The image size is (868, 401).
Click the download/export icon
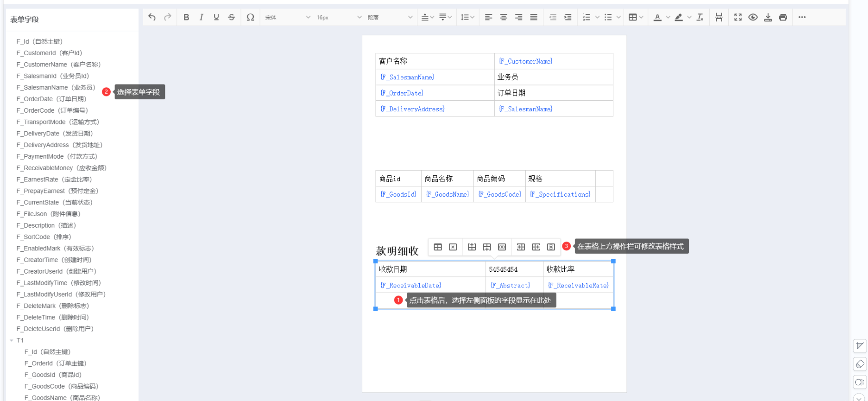[x=768, y=17]
